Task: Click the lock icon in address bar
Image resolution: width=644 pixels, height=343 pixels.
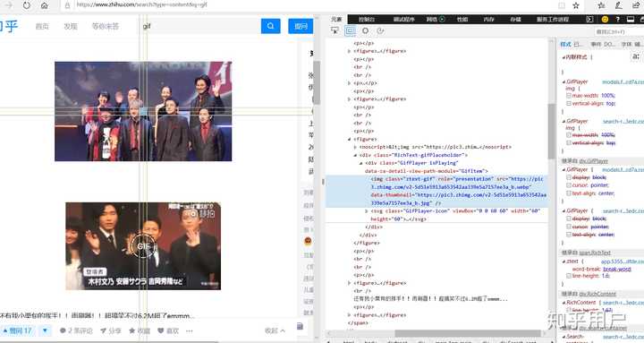Action: (x=68, y=5)
